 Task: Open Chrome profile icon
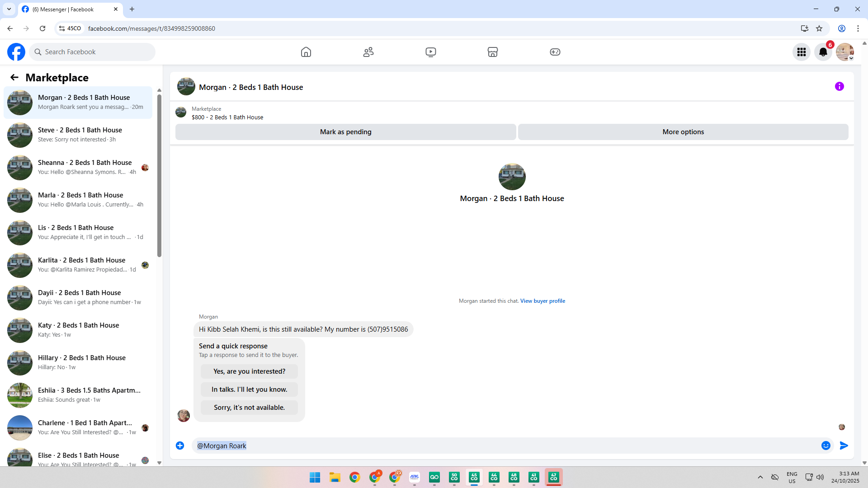tap(842, 28)
